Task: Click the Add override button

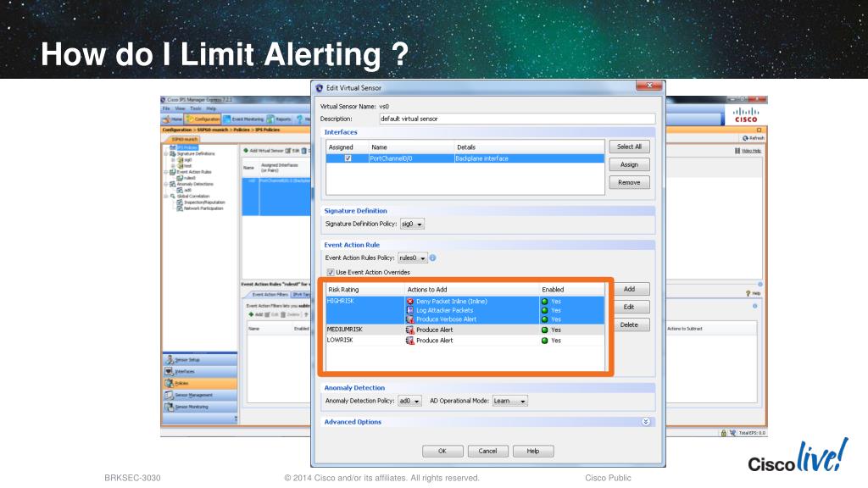Action: (x=632, y=289)
